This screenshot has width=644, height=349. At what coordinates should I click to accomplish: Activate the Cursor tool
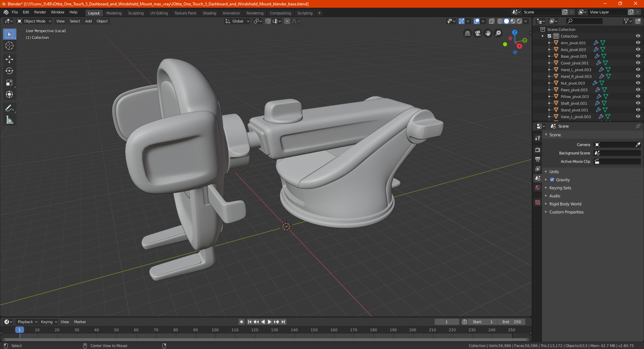9,46
